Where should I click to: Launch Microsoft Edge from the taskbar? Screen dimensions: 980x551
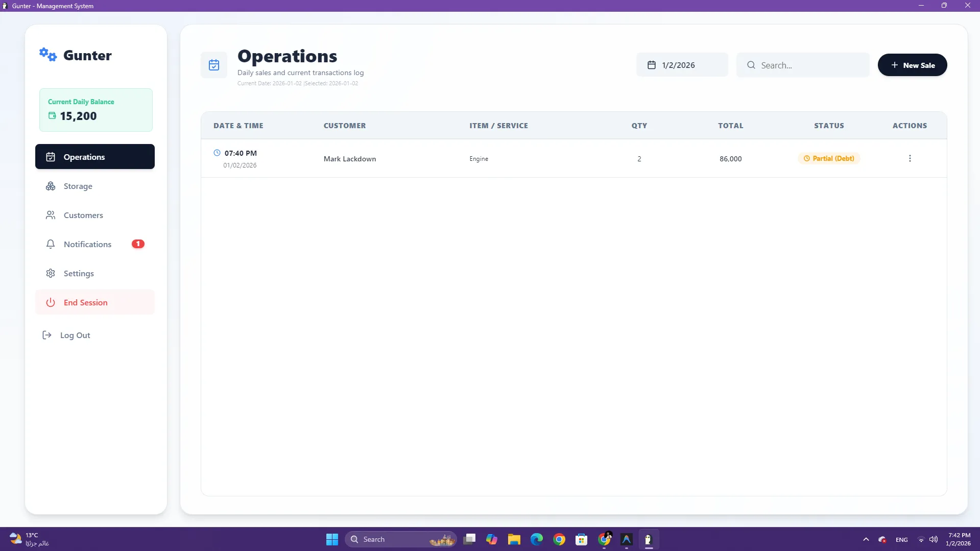[x=536, y=539]
